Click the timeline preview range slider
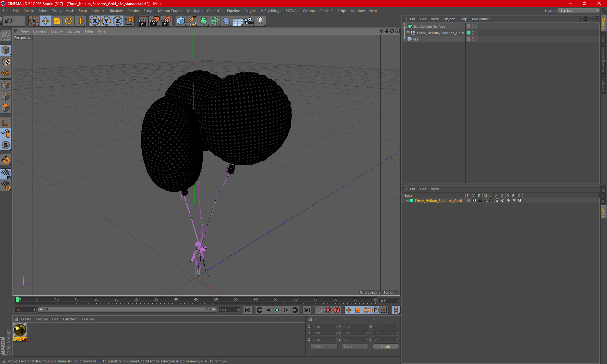Viewport: 607px width, 364px height. click(x=127, y=310)
